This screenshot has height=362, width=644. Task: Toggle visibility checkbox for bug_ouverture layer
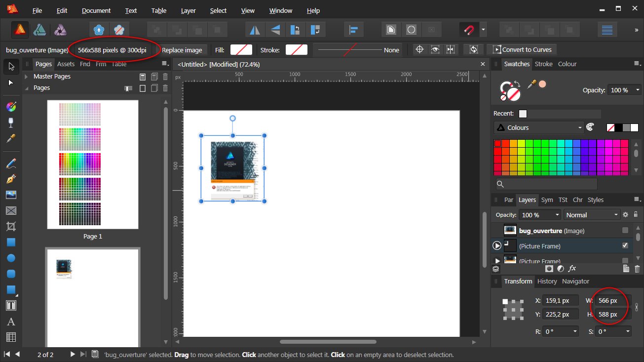click(x=625, y=231)
